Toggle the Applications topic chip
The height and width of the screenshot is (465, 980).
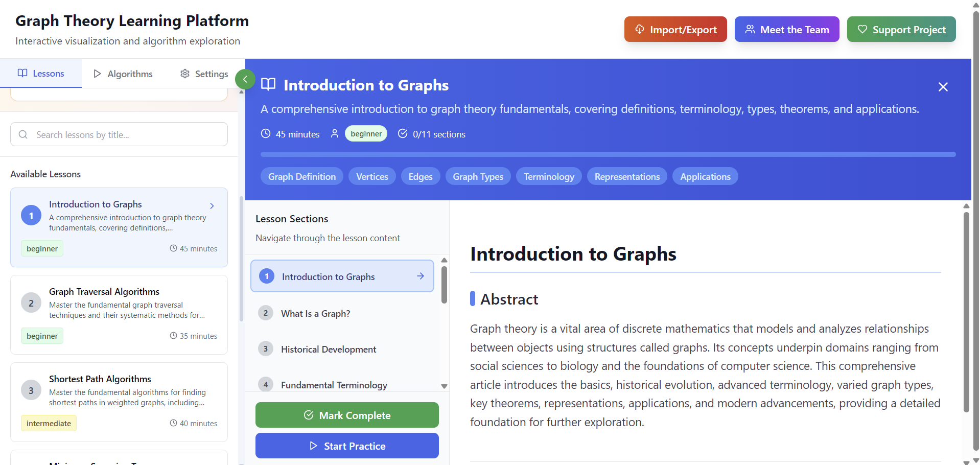point(705,176)
